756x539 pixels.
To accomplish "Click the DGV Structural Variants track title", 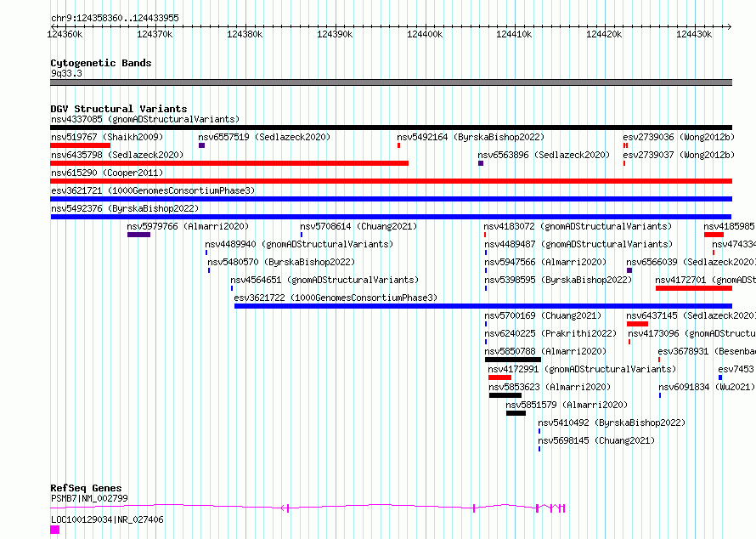I will 119,109.
